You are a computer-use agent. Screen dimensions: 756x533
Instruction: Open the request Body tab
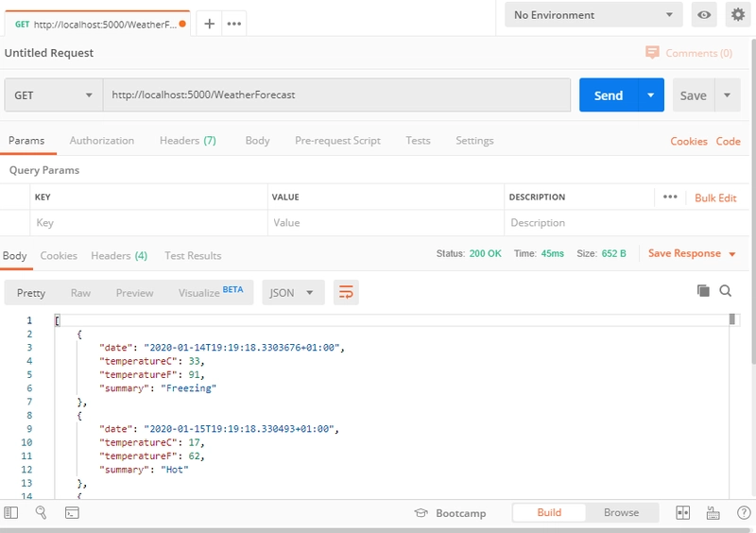[257, 141]
